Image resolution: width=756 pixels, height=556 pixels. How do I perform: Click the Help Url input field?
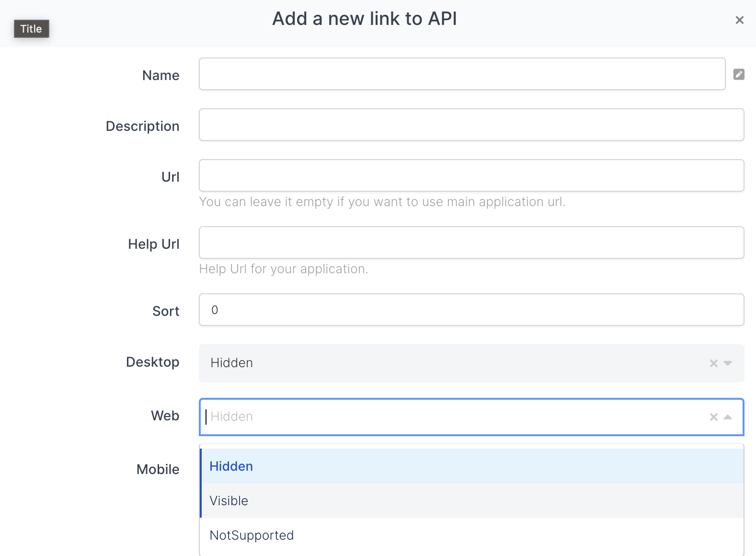[471, 243]
